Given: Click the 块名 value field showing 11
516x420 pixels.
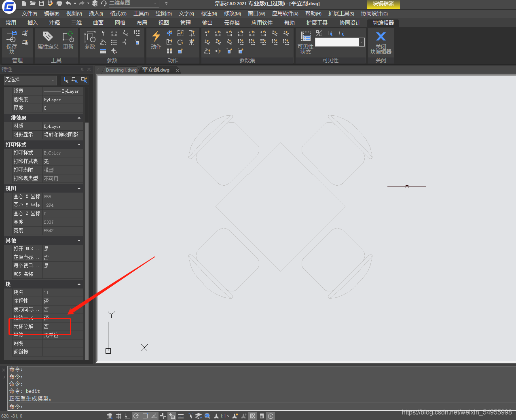Looking at the screenshot, I should pos(63,292).
